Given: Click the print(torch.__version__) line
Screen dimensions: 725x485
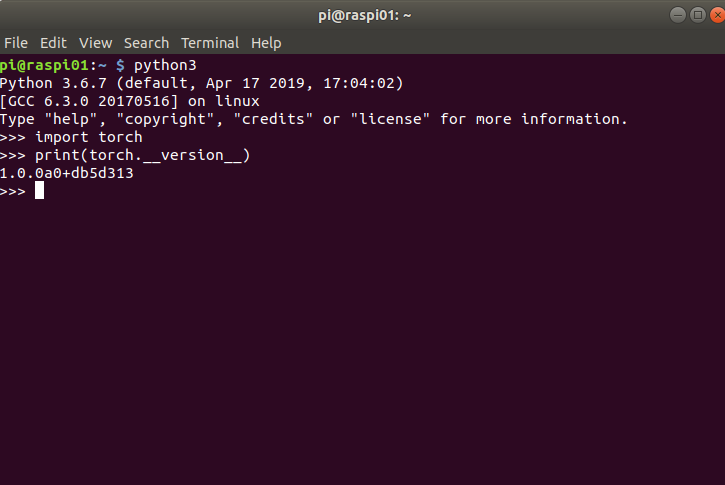Looking at the screenshot, I should 125,155.
